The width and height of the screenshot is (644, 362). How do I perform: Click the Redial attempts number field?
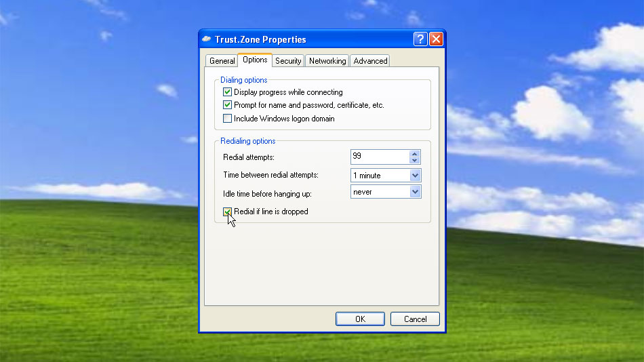380,157
